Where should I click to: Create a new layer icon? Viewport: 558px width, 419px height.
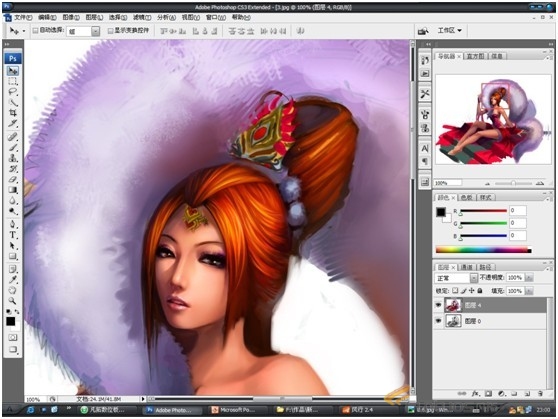(527, 393)
